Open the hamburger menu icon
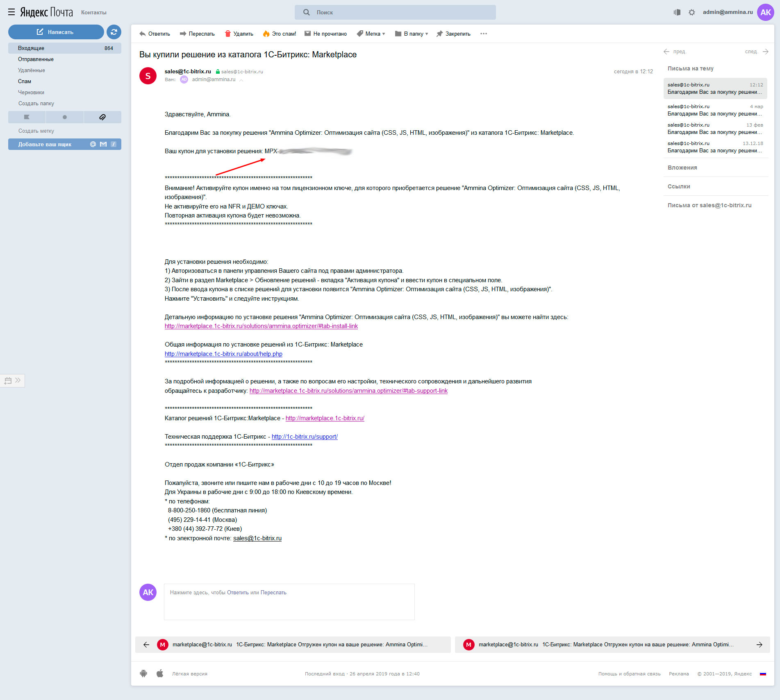The width and height of the screenshot is (780, 700). pyautogui.click(x=11, y=12)
